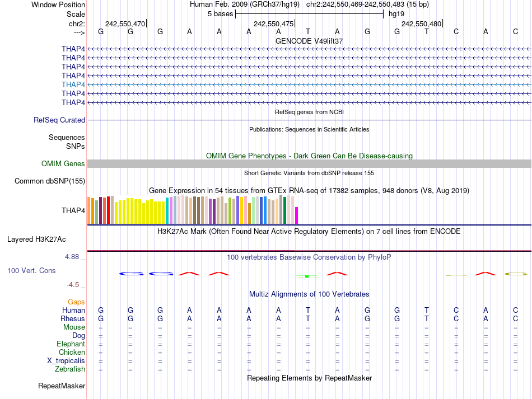The image size is (532, 399).
Task: Click the dark green GTEx expression bar
Action: pyautogui.click(x=285, y=210)
